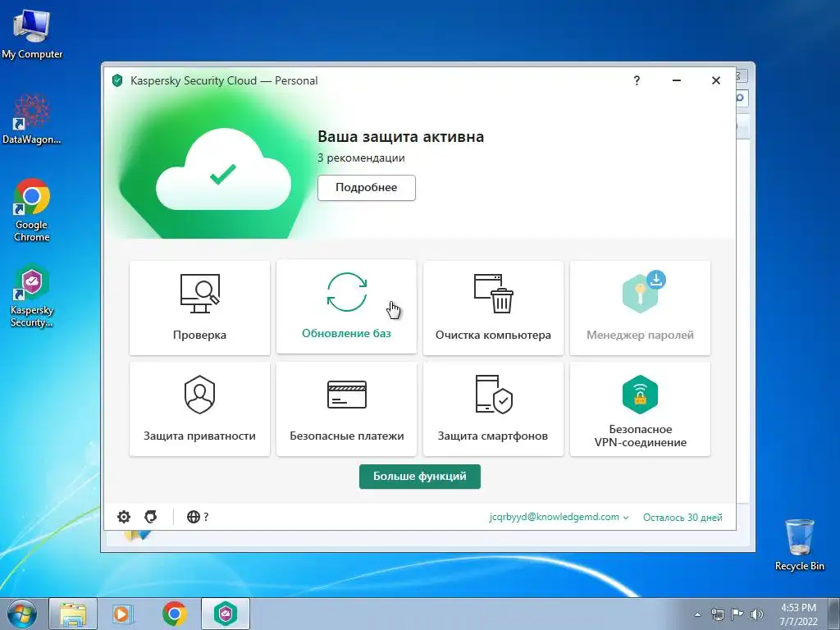
Task: Open Безопасное VPN-соединение tile
Action: click(x=640, y=409)
